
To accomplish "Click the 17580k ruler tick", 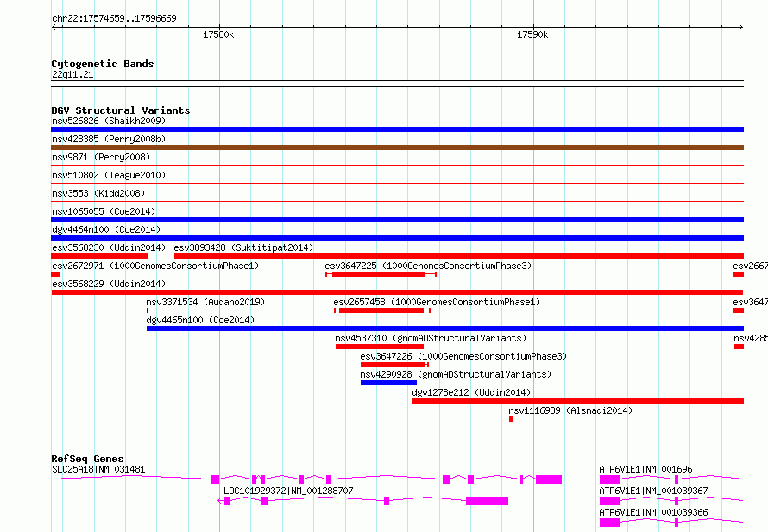I will pyautogui.click(x=218, y=34).
